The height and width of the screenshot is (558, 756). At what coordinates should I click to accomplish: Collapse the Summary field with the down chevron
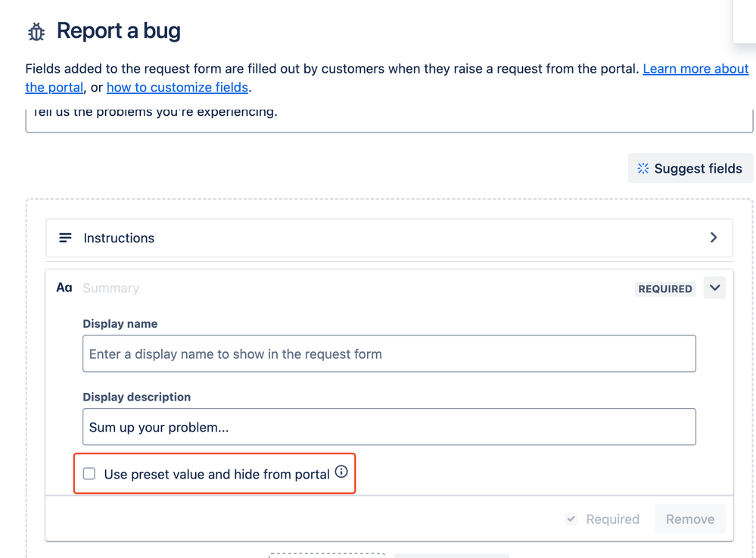coord(714,288)
